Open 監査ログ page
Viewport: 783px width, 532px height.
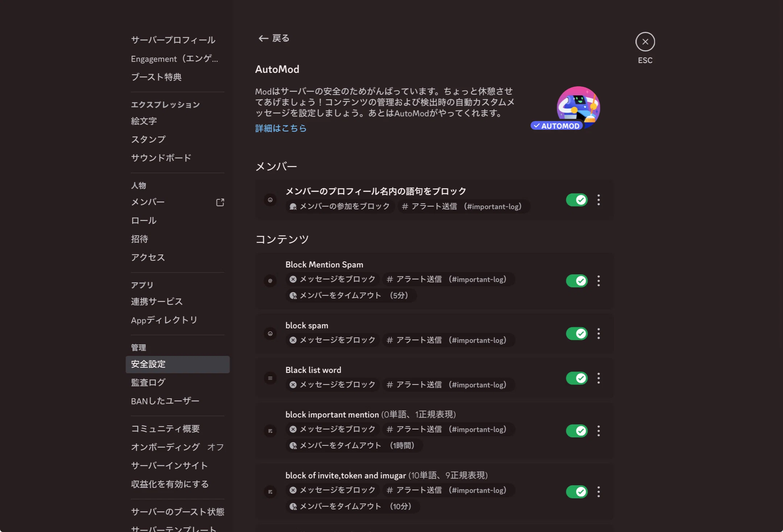[x=178, y=383]
